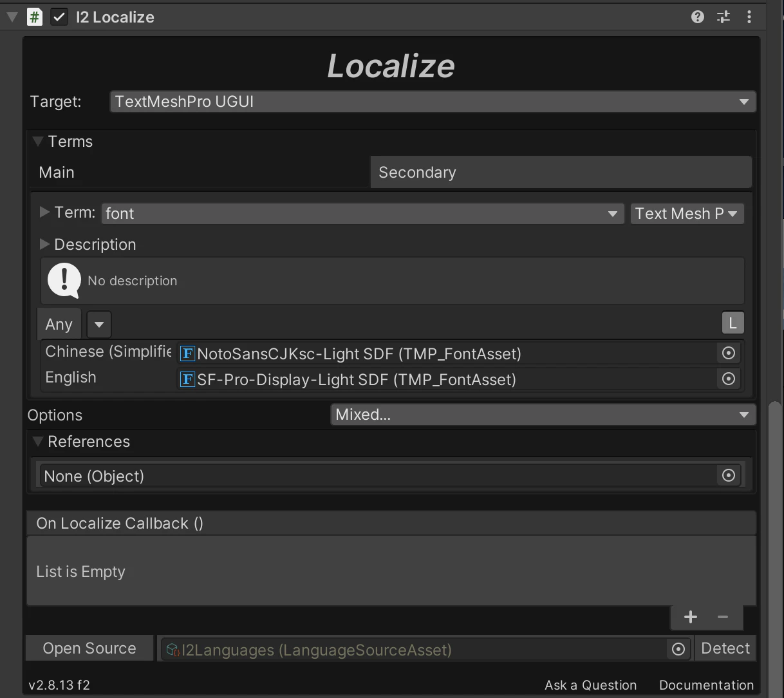Switch to the Main terms tab
The width and height of the screenshot is (784, 698).
click(200, 172)
